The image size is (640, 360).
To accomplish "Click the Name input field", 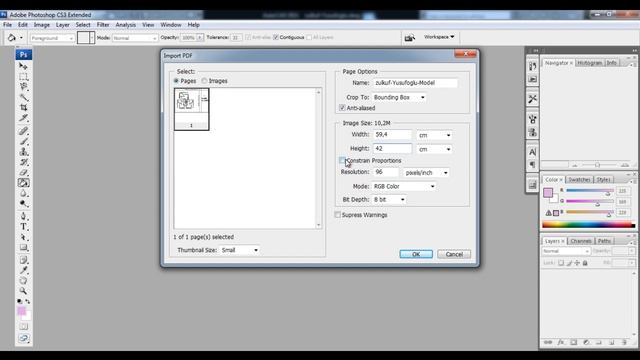I will [x=415, y=83].
